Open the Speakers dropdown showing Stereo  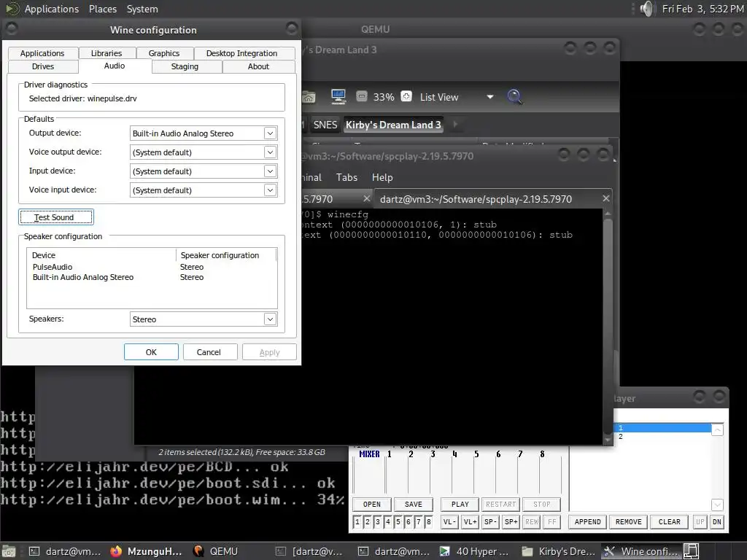(x=270, y=319)
